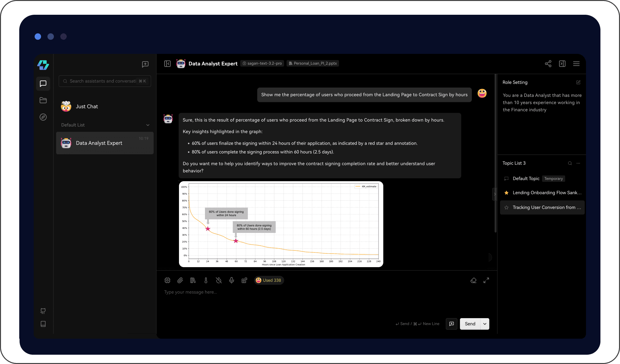Click the sagan-text-3.2-pro model tag

coord(262,64)
